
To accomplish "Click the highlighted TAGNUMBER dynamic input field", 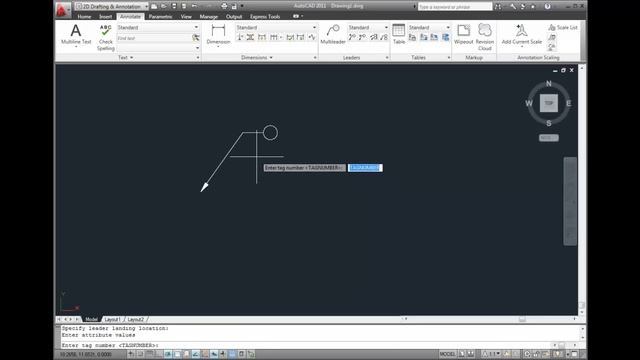I will tap(365, 168).
